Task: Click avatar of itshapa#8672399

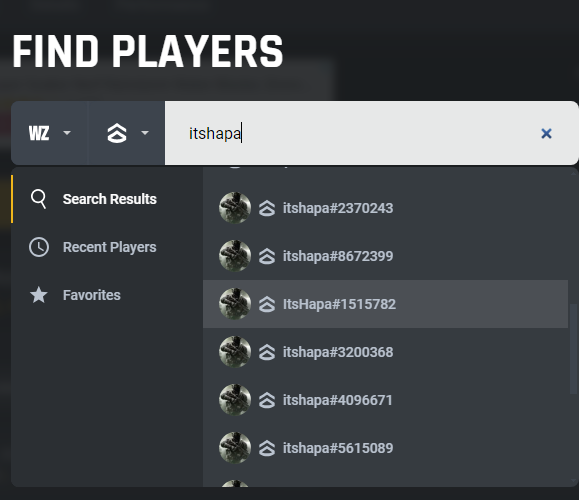Action: [x=235, y=256]
